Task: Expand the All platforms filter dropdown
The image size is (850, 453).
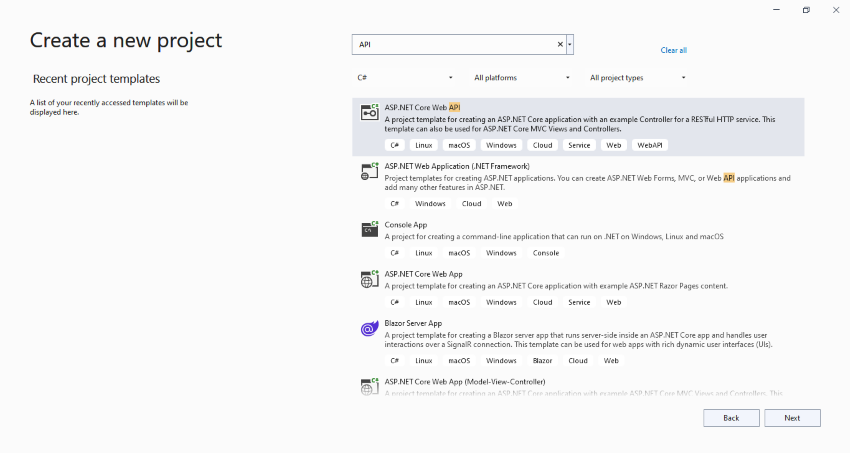Action: tap(521, 77)
